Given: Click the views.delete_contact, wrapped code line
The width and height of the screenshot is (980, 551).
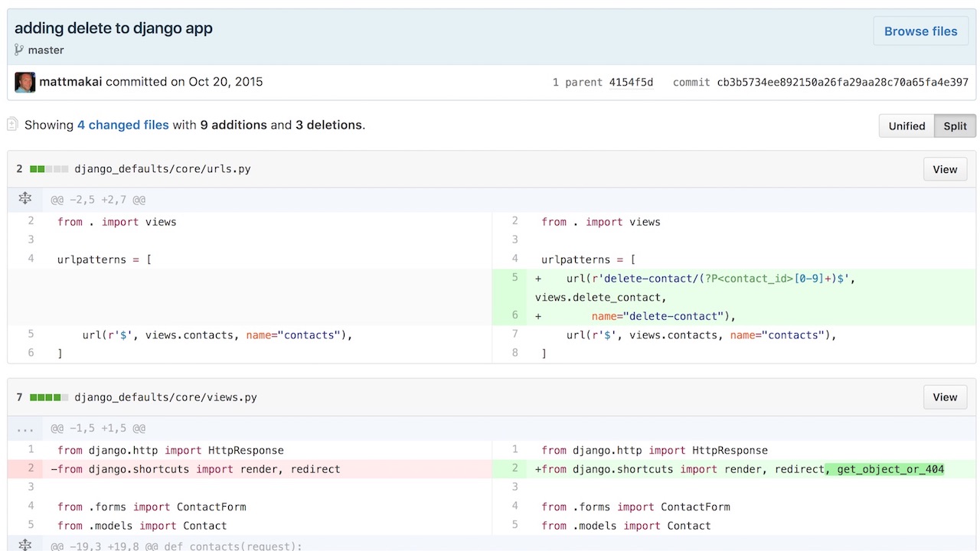Looking at the screenshot, I should point(601,297).
